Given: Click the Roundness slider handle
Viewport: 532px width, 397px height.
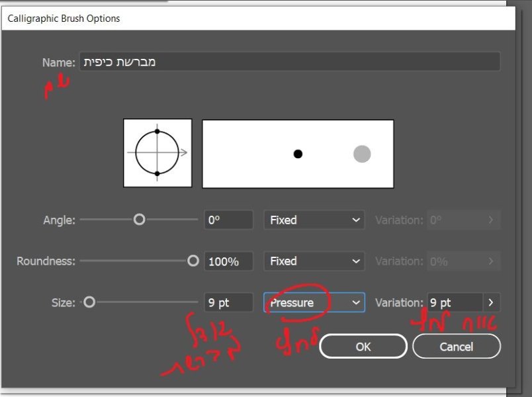Looking at the screenshot, I should coord(193,261).
